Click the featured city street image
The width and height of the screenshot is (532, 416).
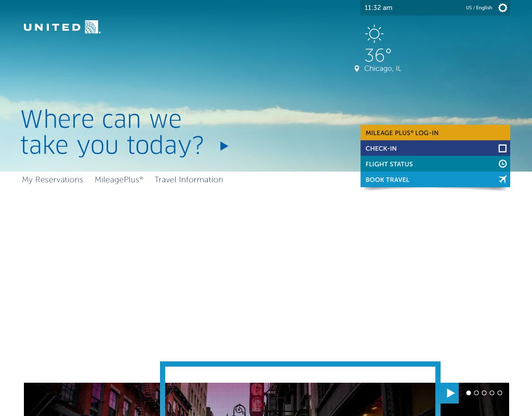300,399
